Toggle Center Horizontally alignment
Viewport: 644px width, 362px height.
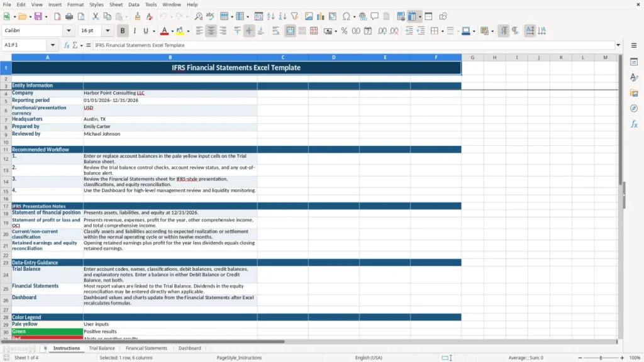pos(211,31)
